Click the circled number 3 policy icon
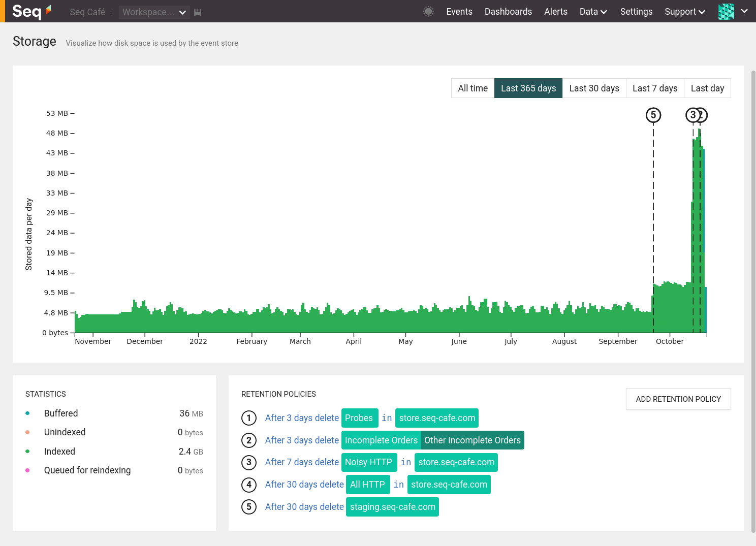This screenshot has height=546, width=756. (249, 462)
